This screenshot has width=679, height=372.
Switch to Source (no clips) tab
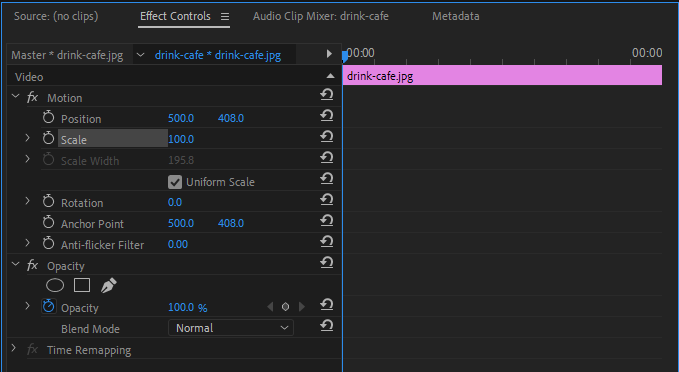click(x=56, y=16)
